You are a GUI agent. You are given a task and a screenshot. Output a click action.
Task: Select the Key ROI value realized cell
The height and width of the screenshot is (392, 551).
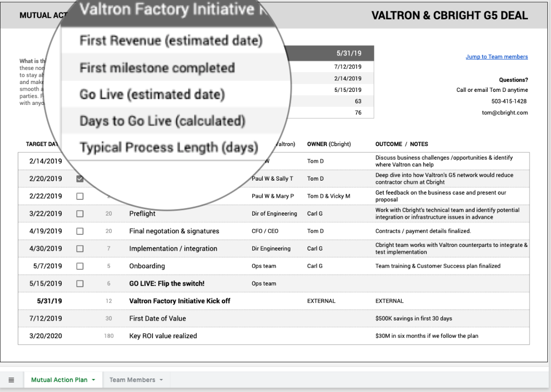tap(163, 336)
